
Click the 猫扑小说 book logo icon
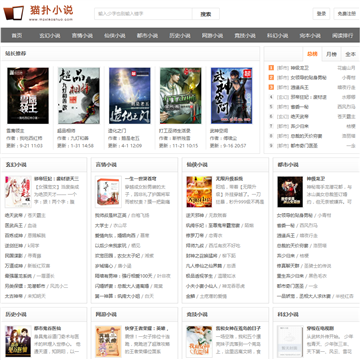(x=14, y=13)
